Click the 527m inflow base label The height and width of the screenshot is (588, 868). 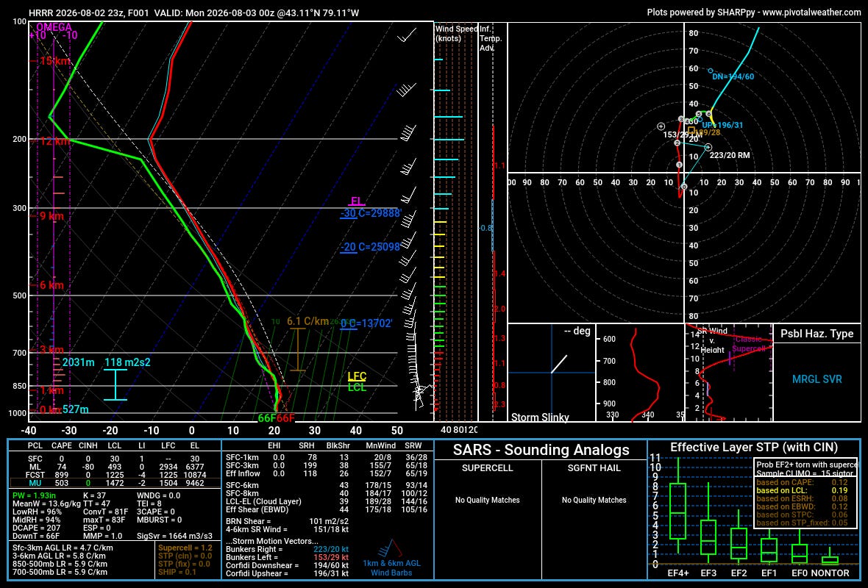[x=75, y=409]
